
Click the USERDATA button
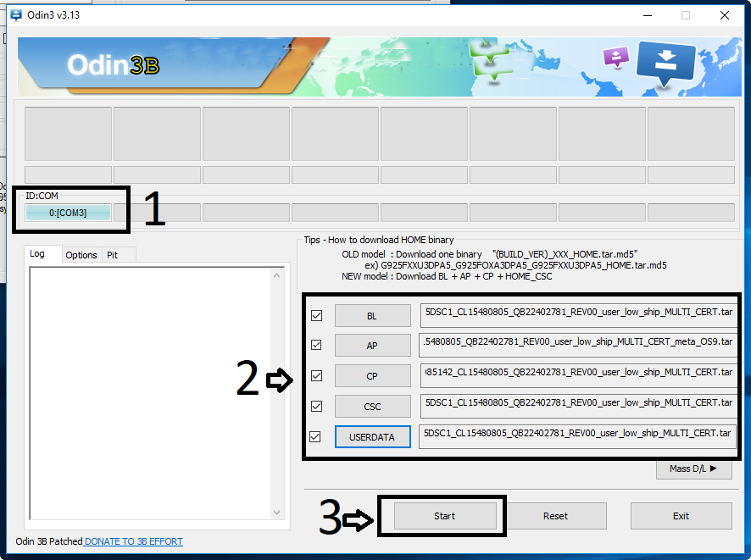coord(373,437)
